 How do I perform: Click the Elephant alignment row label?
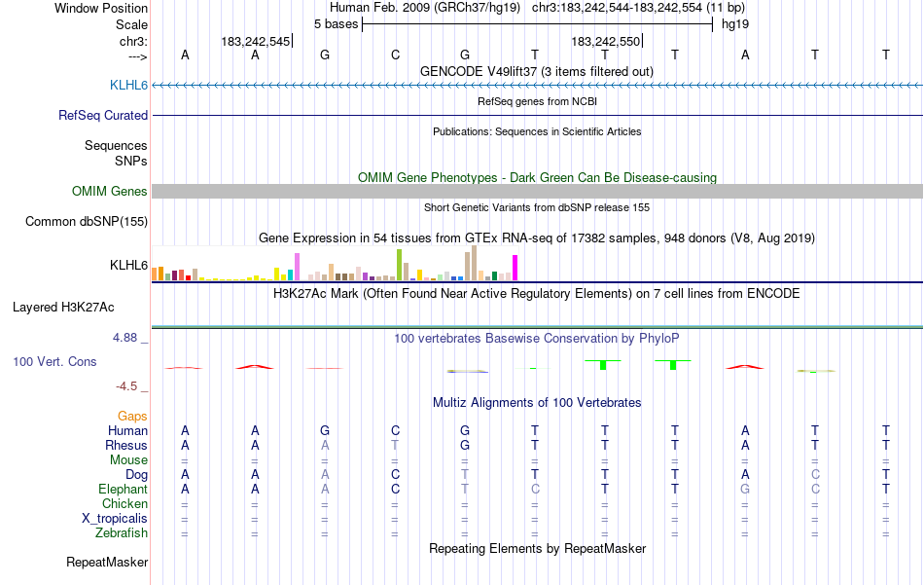(x=123, y=490)
